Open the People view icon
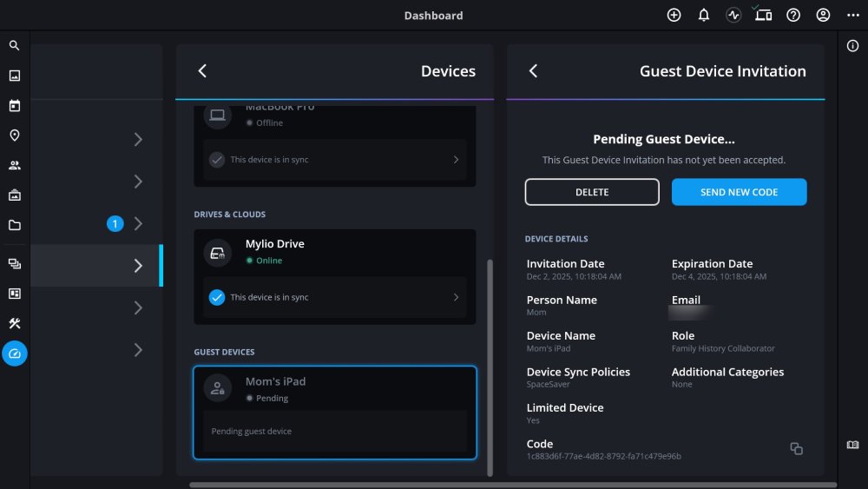The height and width of the screenshot is (489, 868). [15, 165]
